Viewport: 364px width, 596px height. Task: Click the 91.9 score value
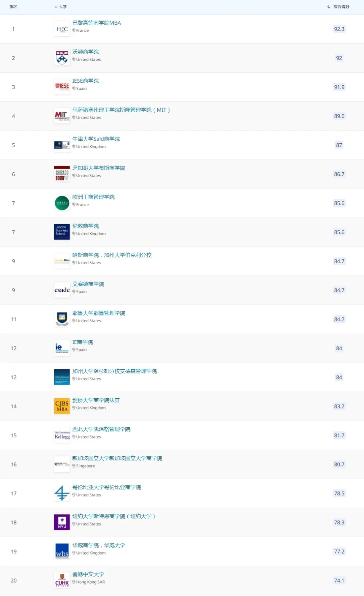339,87
